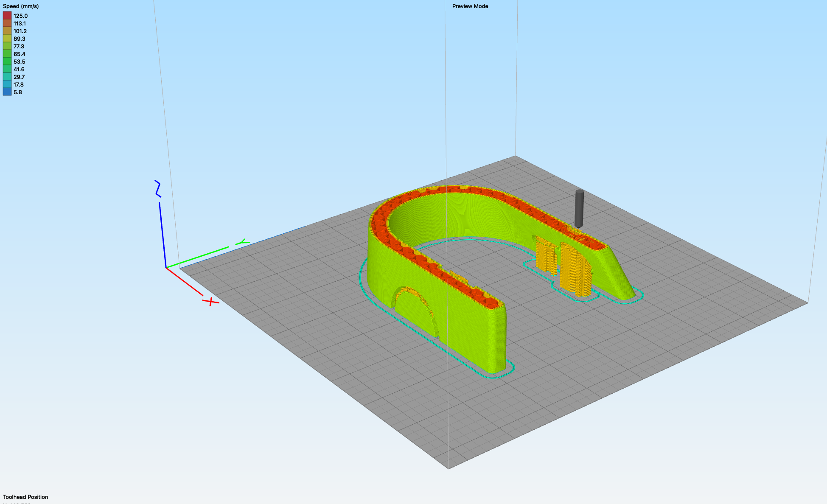Click the 'Toolhead Position' label
827x504 pixels.
pyautogui.click(x=25, y=497)
